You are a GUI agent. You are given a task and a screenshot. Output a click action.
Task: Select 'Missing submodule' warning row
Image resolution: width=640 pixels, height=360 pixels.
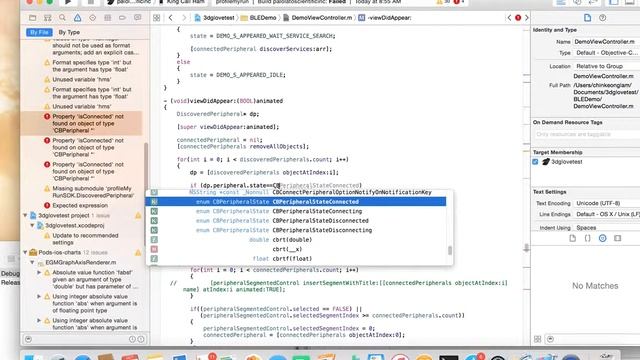(88, 192)
